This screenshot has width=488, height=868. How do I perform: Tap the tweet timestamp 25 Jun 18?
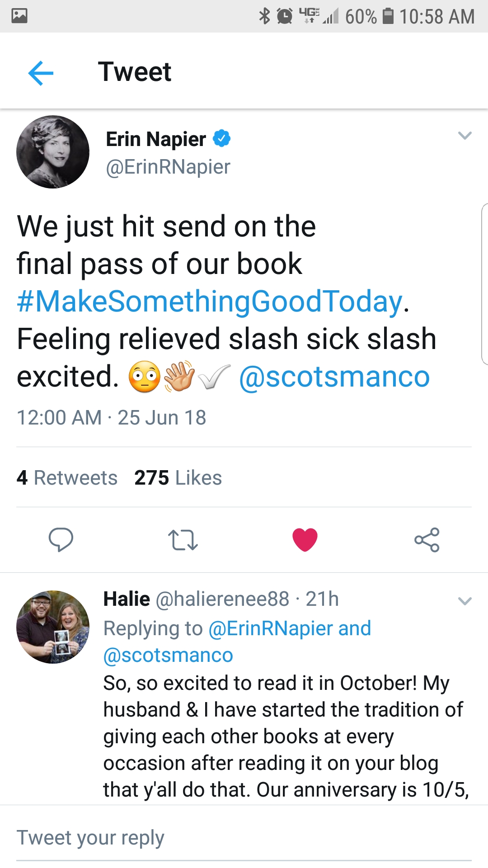(x=161, y=418)
